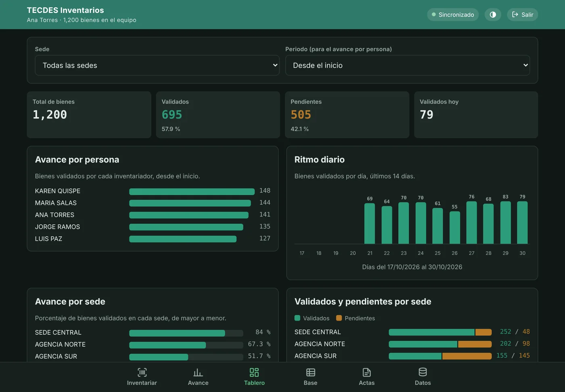Image resolution: width=565 pixels, height=392 pixels.
Task: Click the Pendientes 505 card
Action: tap(347, 115)
